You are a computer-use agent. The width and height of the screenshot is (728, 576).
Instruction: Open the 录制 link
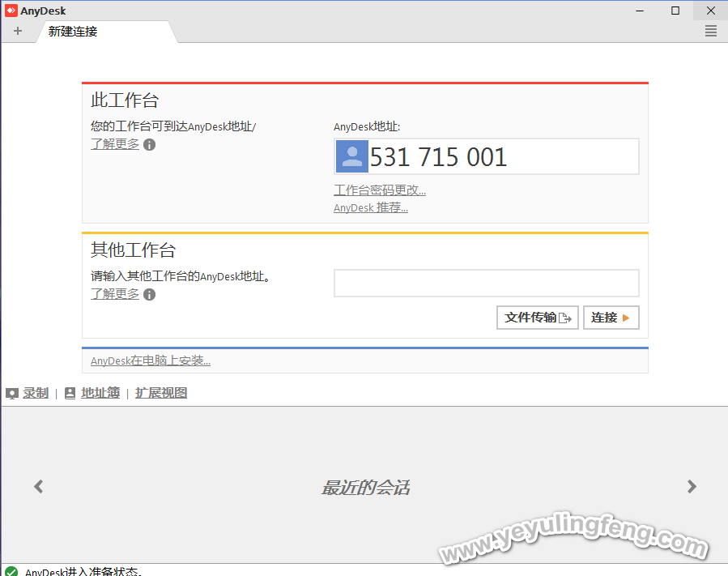[x=36, y=393]
